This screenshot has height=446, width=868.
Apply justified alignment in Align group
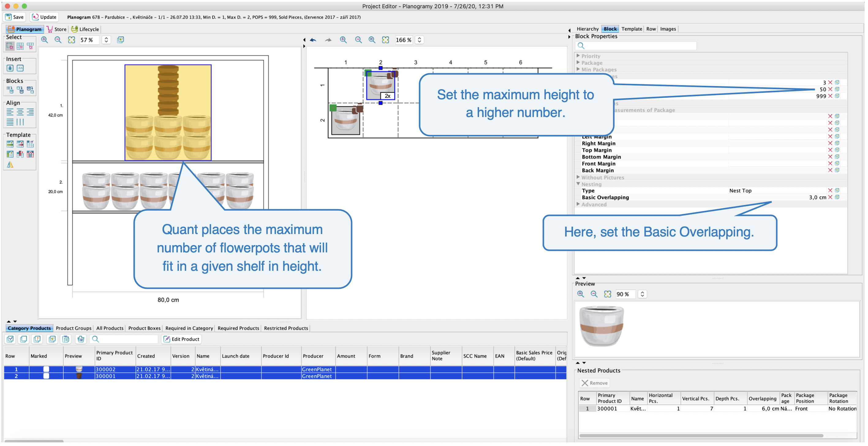click(x=10, y=122)
